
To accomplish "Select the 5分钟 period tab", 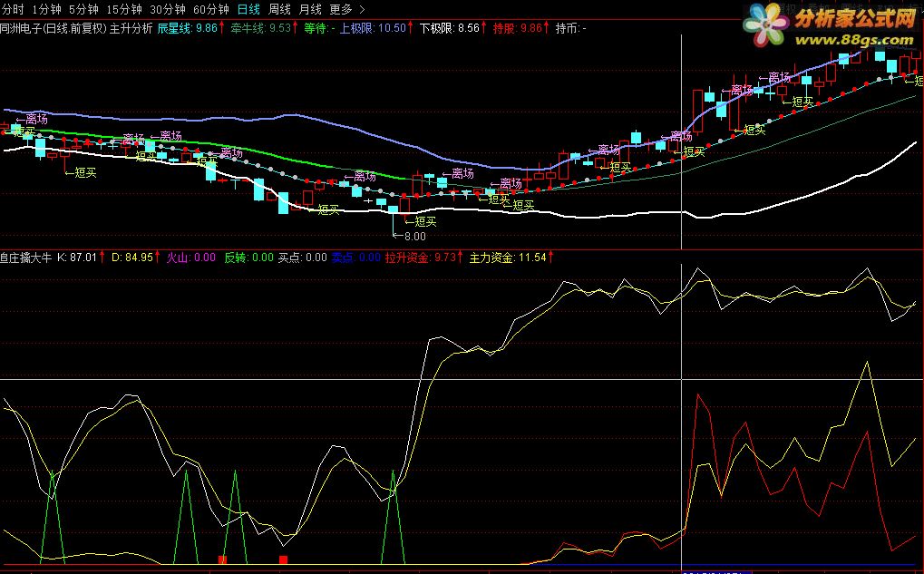I will point(83,9).
